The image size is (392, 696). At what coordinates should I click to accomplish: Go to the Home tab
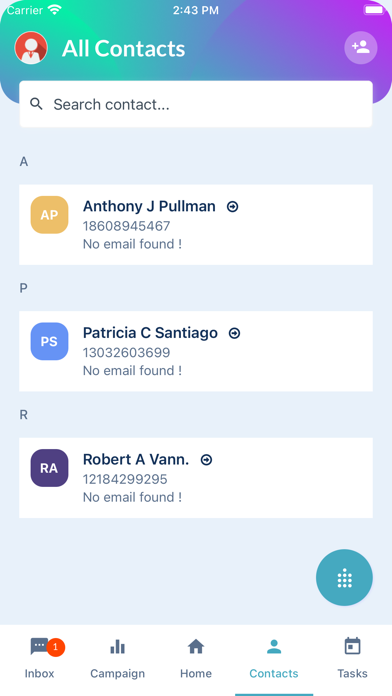[x=196, y=659]
